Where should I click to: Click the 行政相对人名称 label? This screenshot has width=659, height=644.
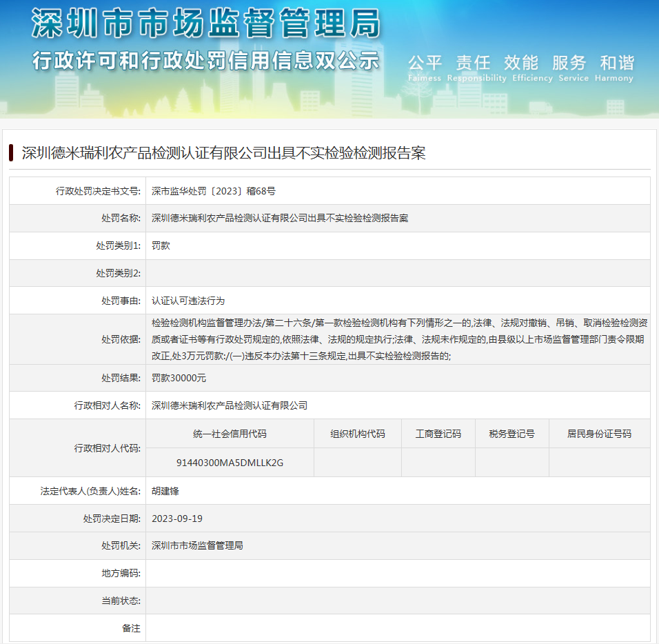(108, 405)
